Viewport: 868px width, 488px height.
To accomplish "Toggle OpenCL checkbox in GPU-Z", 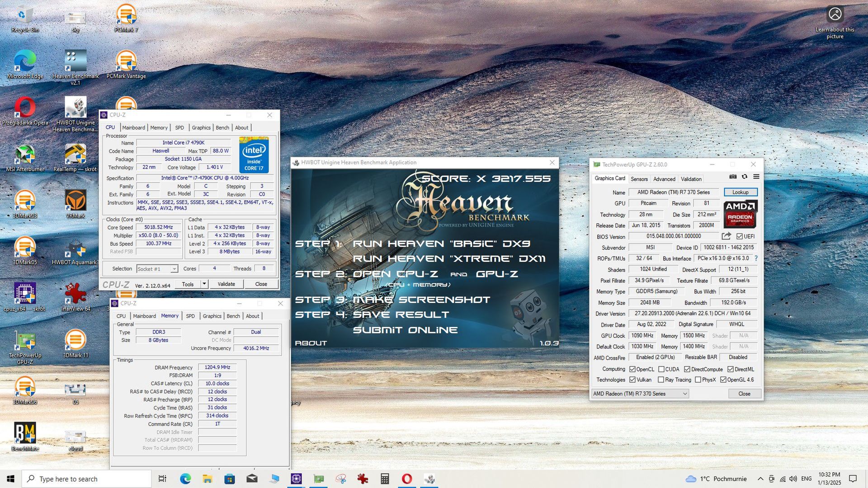I will tap(632, 369).
